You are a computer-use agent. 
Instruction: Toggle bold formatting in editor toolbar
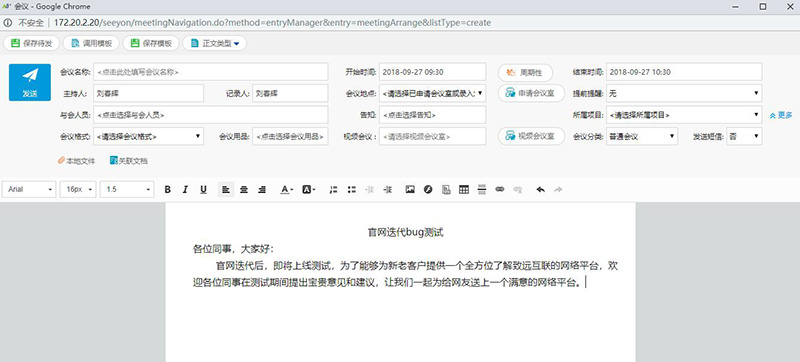pos(167,190)
